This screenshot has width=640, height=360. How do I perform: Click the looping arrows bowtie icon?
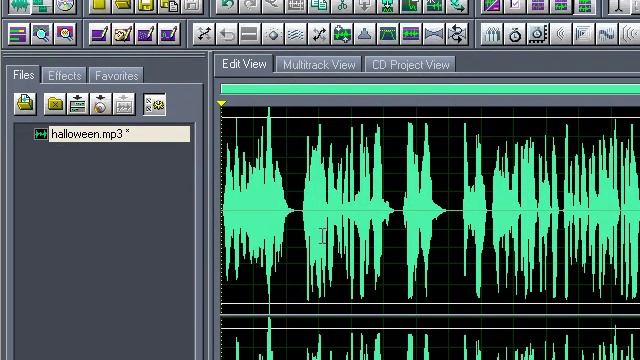tap(457, 34)
